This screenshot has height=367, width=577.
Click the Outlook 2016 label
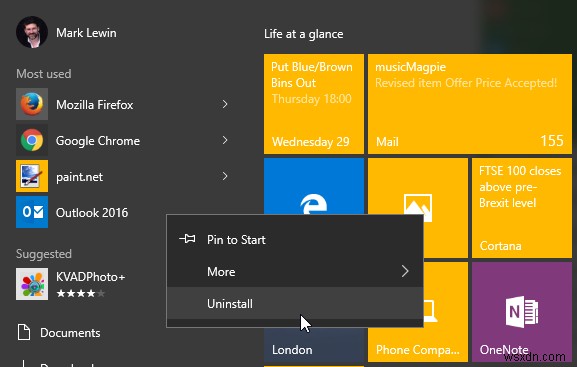(92, 212)
